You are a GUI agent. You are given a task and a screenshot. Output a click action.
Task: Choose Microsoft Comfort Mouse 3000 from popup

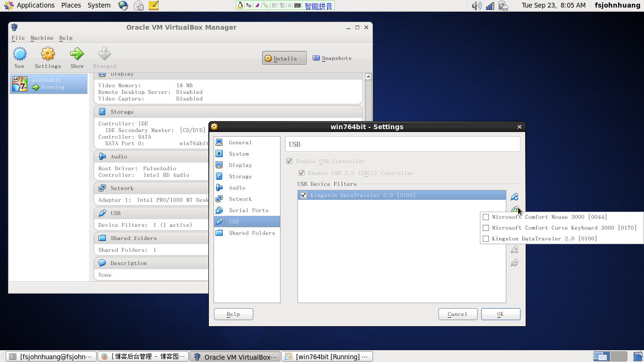(x=561, y=217)
